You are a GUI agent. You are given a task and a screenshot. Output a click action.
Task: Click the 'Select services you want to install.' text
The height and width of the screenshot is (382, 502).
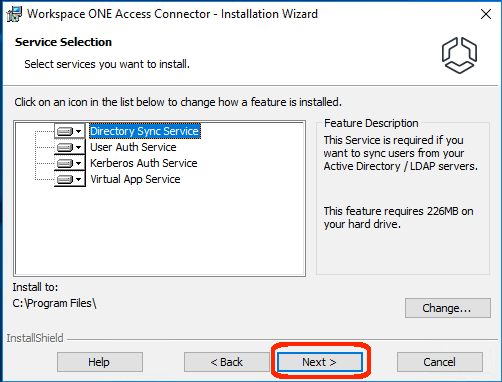pos(107,64)
